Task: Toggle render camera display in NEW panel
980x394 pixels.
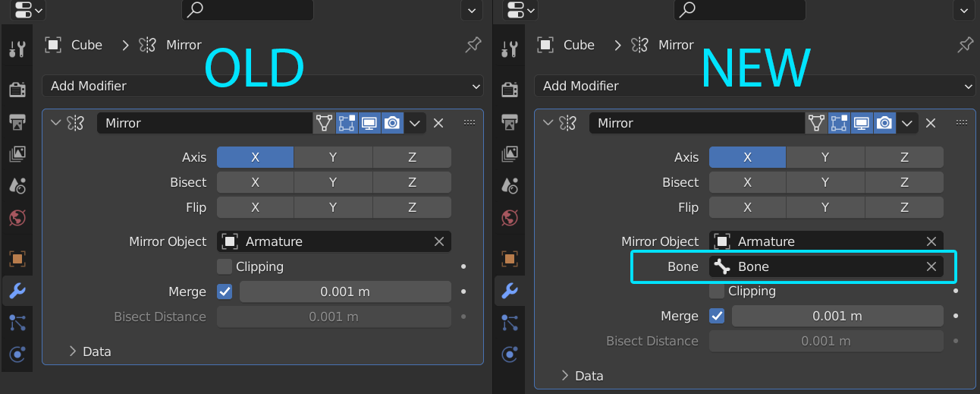Action: [x=884, y=123]
